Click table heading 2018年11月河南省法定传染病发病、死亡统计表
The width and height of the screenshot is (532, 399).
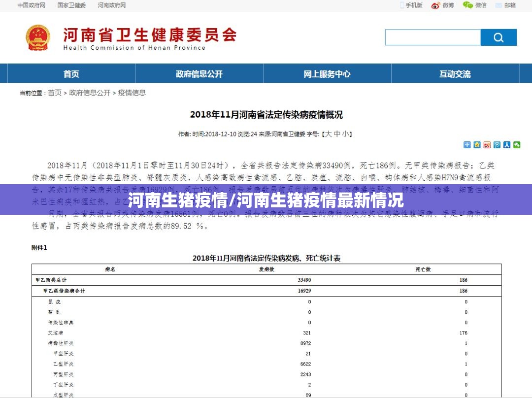[x=266, y=258]
